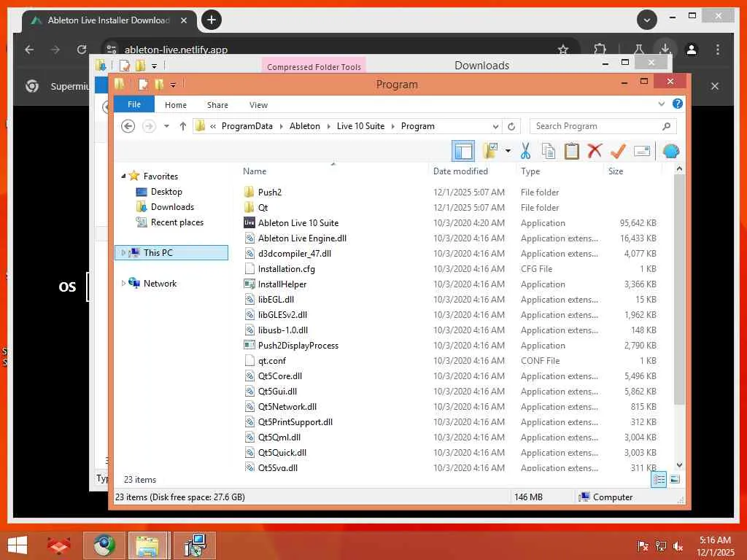Select the InstallHelper application
747x560 pixels.
tap(282, 284)
